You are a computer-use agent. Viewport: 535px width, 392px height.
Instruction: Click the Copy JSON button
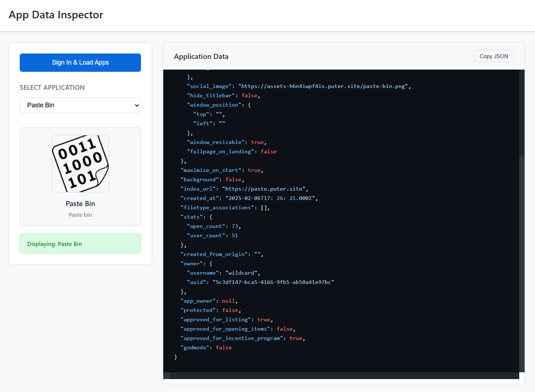point(494,56)
